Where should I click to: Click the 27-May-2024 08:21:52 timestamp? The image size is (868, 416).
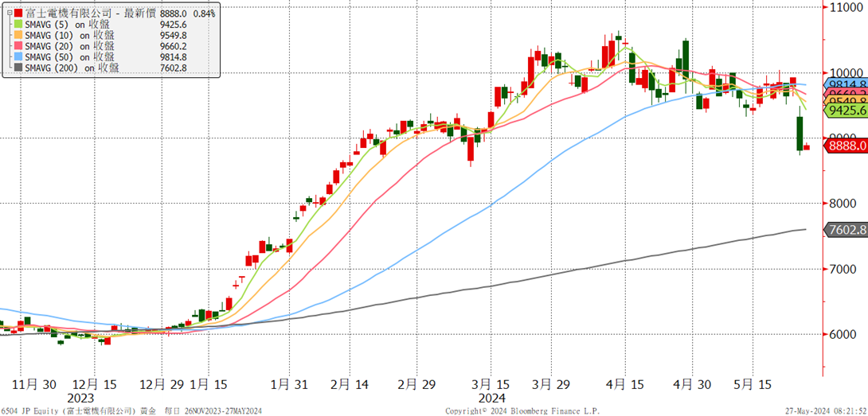pyautogui.click(x=826, y=411)
